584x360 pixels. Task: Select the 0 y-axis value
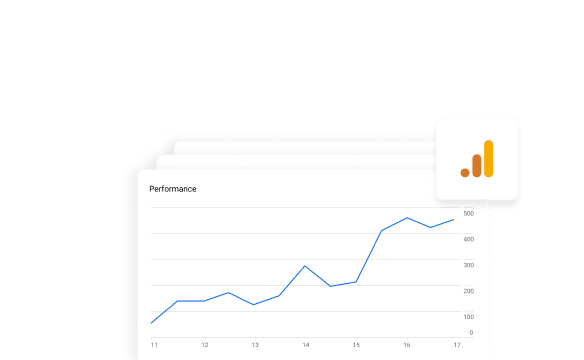471,333
